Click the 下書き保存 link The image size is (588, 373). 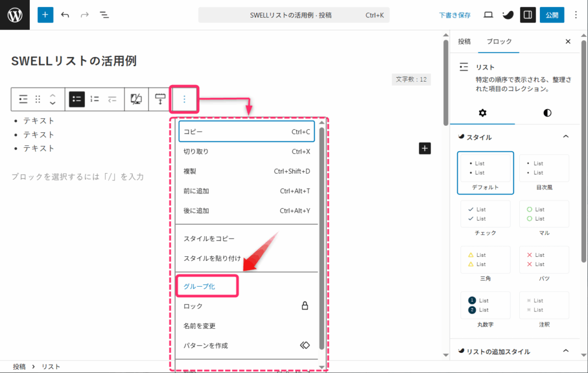[455, 15]
